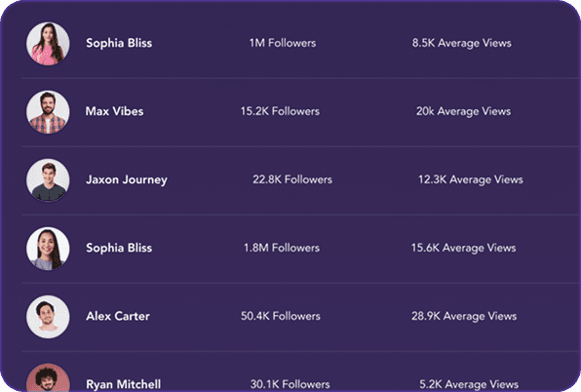Click the 8.5K Average Views stat

(x=462, y=43)
